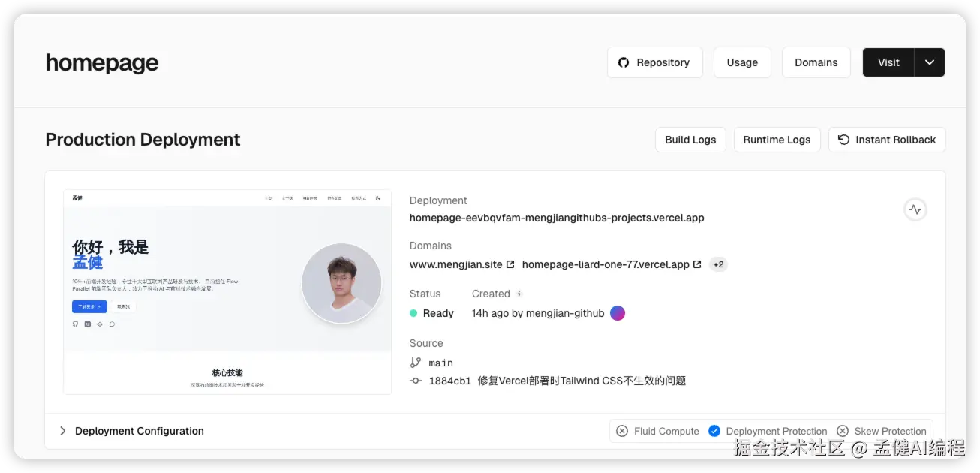980x473 pixels.
Task: Trigger Instant Rollback
Action: click(887, 140)
